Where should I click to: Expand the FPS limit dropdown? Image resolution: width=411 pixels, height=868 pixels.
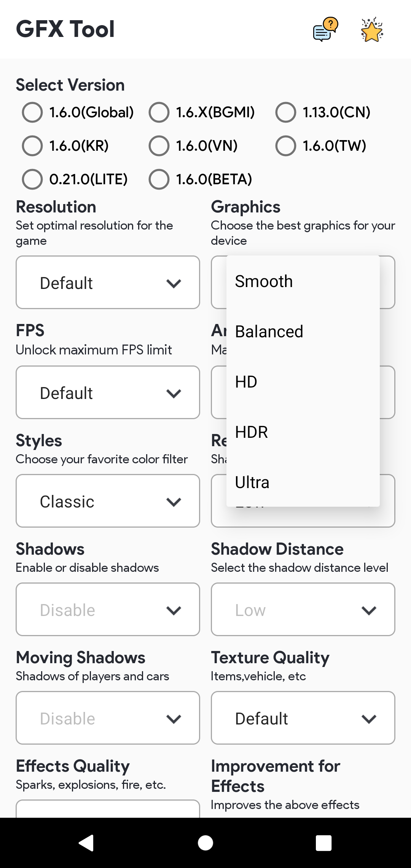108,393
